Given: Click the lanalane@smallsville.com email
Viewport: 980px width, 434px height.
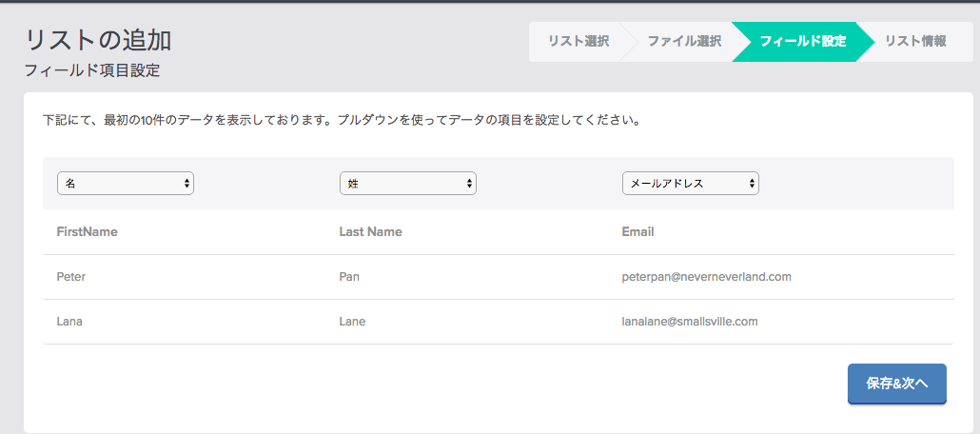Looking at the screenshot, I should point(690,322).
